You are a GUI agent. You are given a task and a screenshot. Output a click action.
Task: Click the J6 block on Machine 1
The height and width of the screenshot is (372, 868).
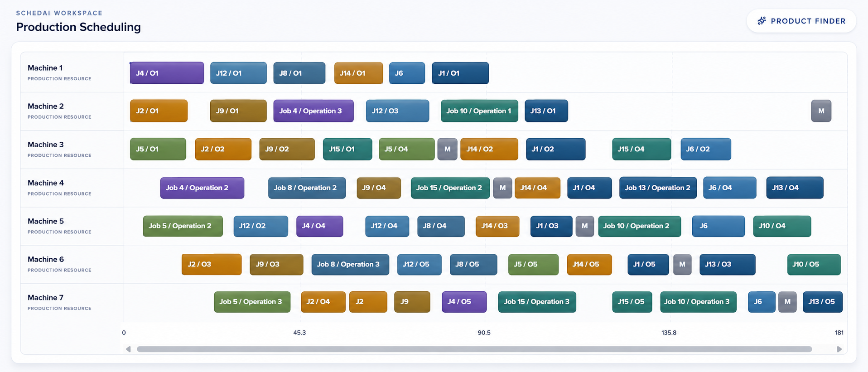[x=407, y=73]
